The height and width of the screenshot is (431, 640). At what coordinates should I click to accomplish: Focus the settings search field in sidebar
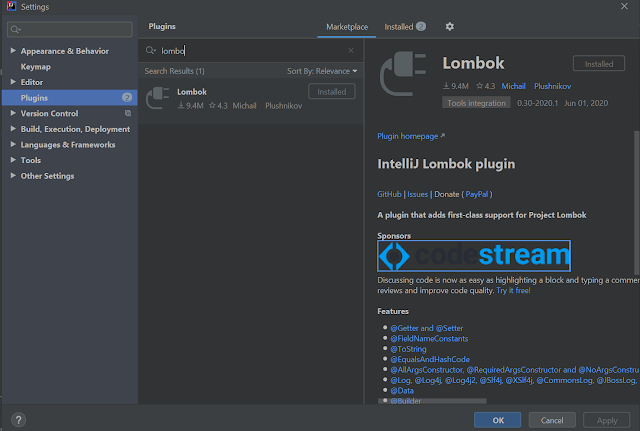[70, 29]
